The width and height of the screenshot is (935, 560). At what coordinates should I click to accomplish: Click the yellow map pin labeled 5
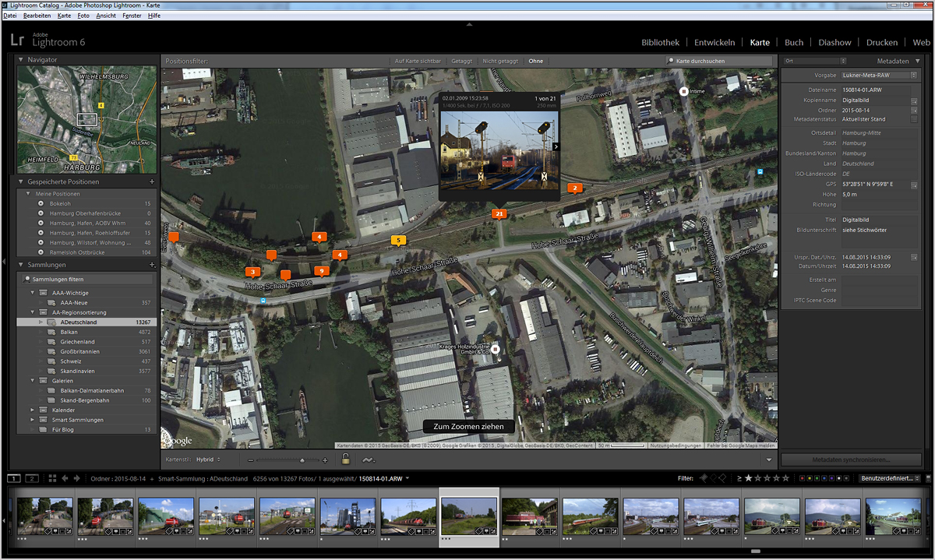click(x=398, y=241)
